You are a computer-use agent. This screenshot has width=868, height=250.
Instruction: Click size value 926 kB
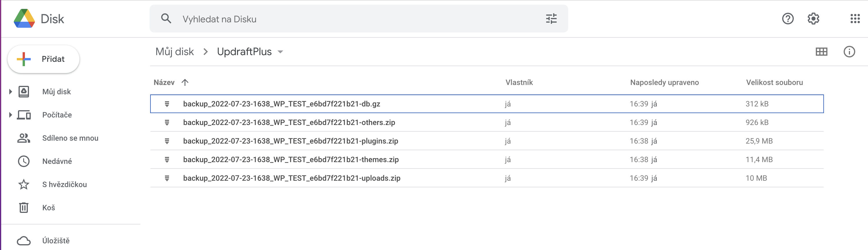tap(757, 122)
